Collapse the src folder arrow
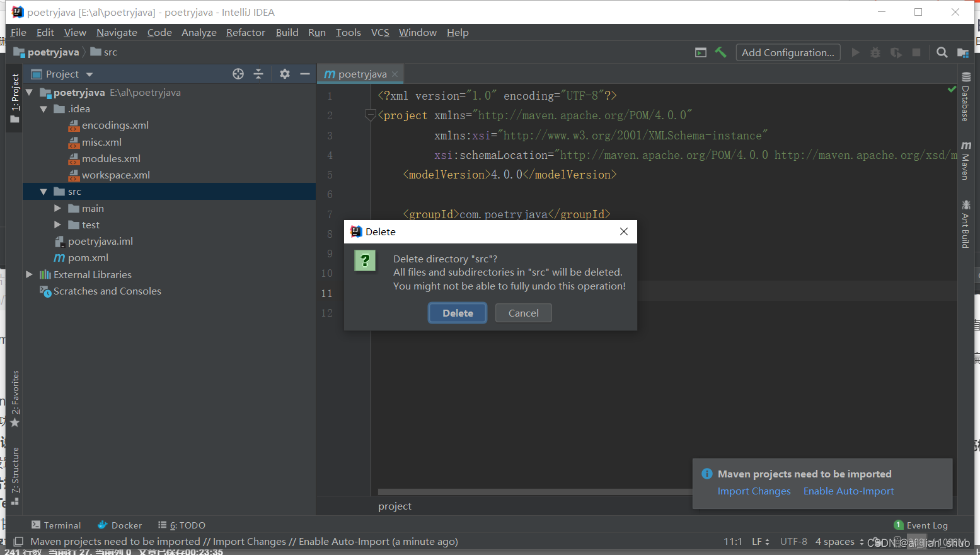Image resolution: width=980 pixels, height=555 pixels. click(43, 192)
